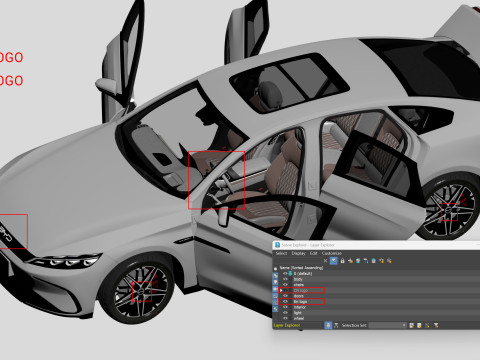Hide the En logo layer with its eye icon

pyautogui.click(x=285, y=301)
